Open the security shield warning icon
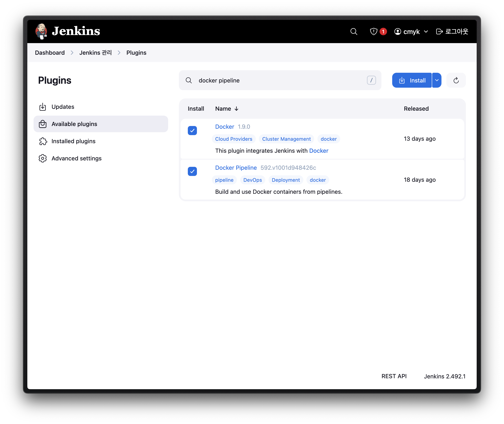Screen dimensions: 504x424 tap(373, 31)
